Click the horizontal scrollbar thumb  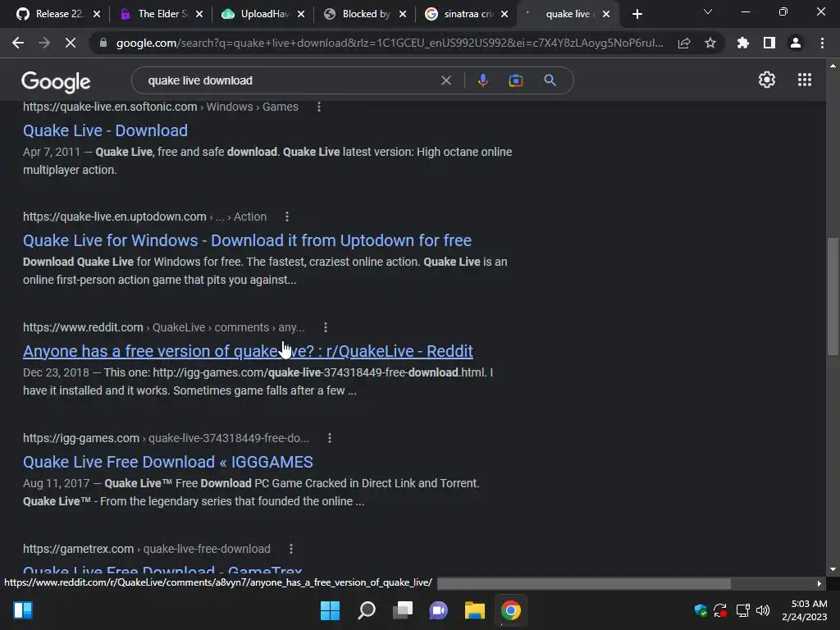[584, 583]
